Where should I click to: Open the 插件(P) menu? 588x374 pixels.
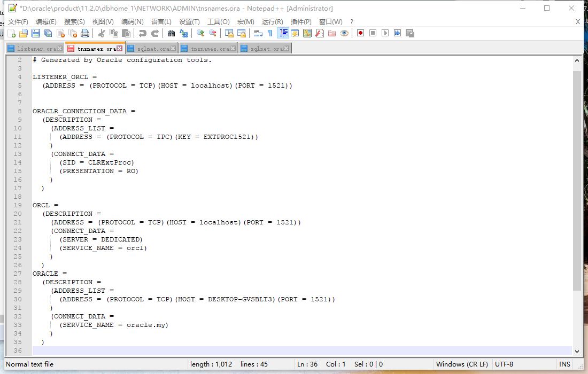tap(301, 22)
